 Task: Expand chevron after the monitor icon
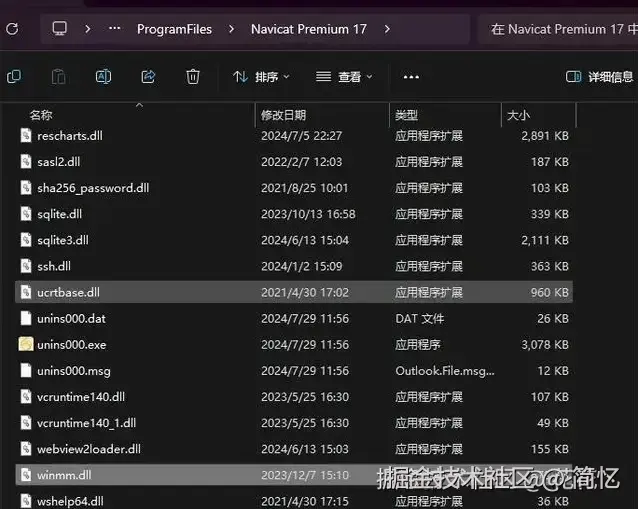pyautogui.click(x=87, y=29)
